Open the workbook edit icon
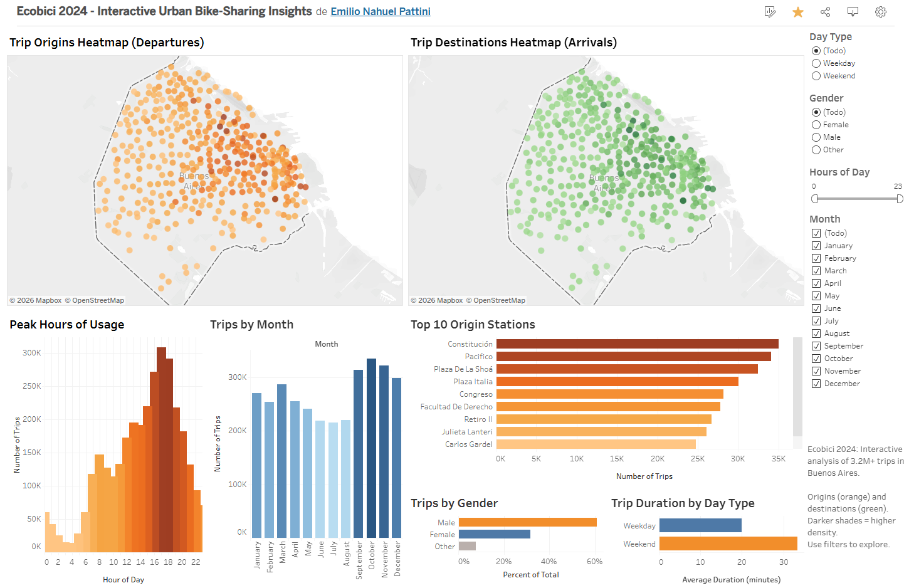This screenshot has width=909, height=588. pyautogui.click(x=770, y=11)
